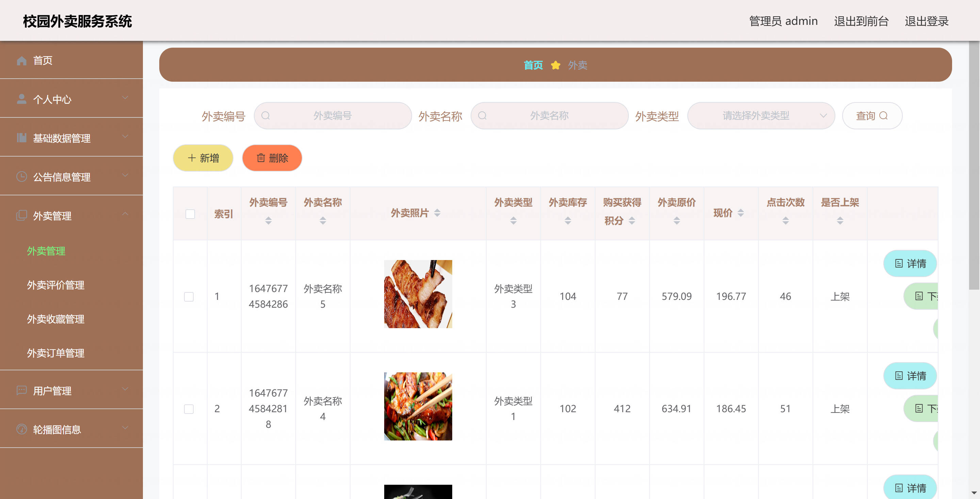980x499 pixels.
Task: Click the 查询 search button
Action: pos(872,116)
